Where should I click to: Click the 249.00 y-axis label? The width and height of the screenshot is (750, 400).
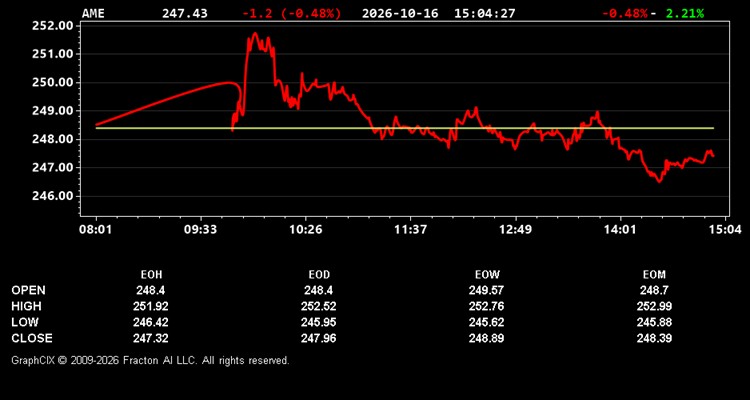(x=53, y=111)
